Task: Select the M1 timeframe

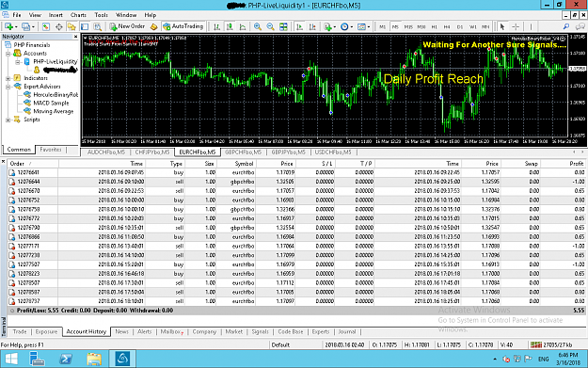Action: pos(382,26)
